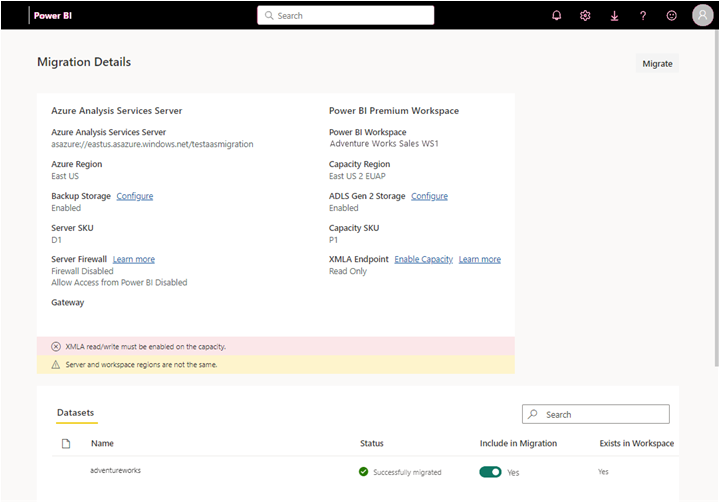The height and width of the screenshot is (503, 720).
Task: Click Learn more beside XMLA Endpoint
Action: click(x=480, y=259)
